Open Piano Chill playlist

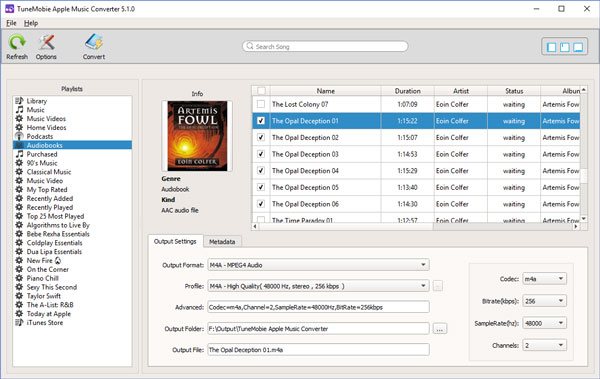(42, 278)
